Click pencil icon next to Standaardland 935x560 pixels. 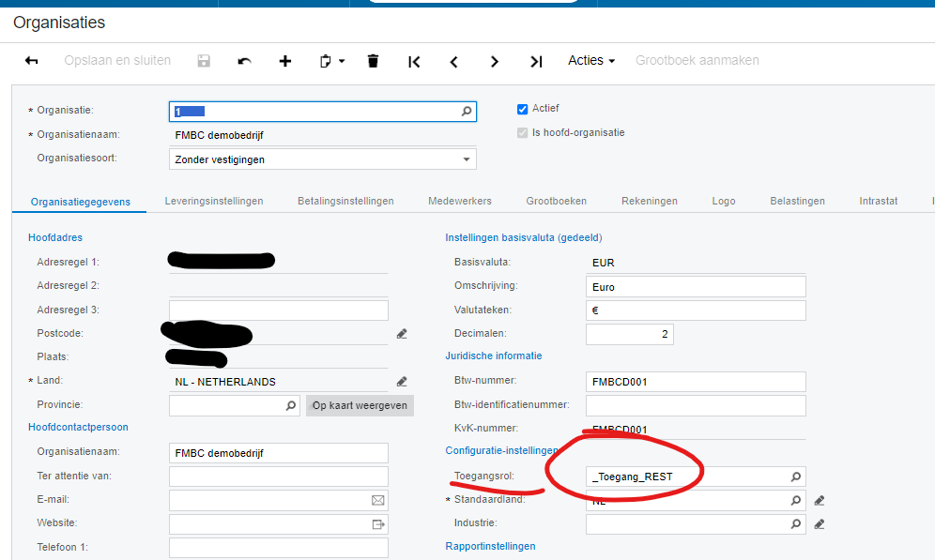[820, 500]
